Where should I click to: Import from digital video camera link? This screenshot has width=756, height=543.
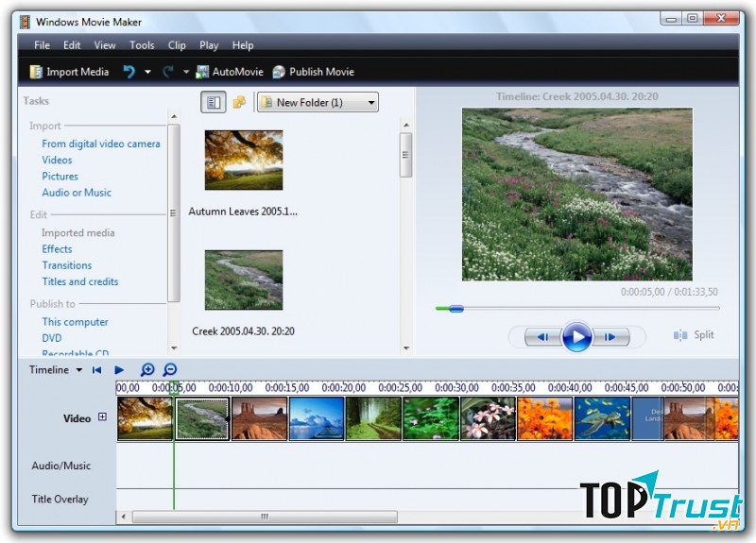click(101, 144)
